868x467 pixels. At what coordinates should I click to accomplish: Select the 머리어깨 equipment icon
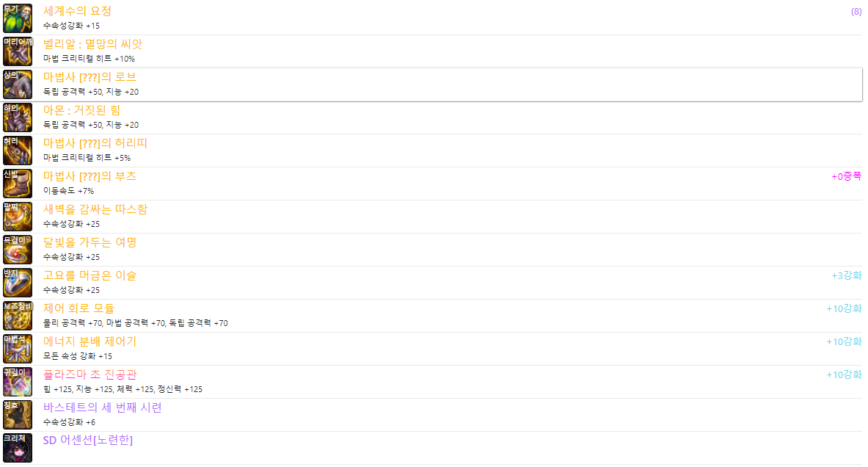click(x=17, y=51)
